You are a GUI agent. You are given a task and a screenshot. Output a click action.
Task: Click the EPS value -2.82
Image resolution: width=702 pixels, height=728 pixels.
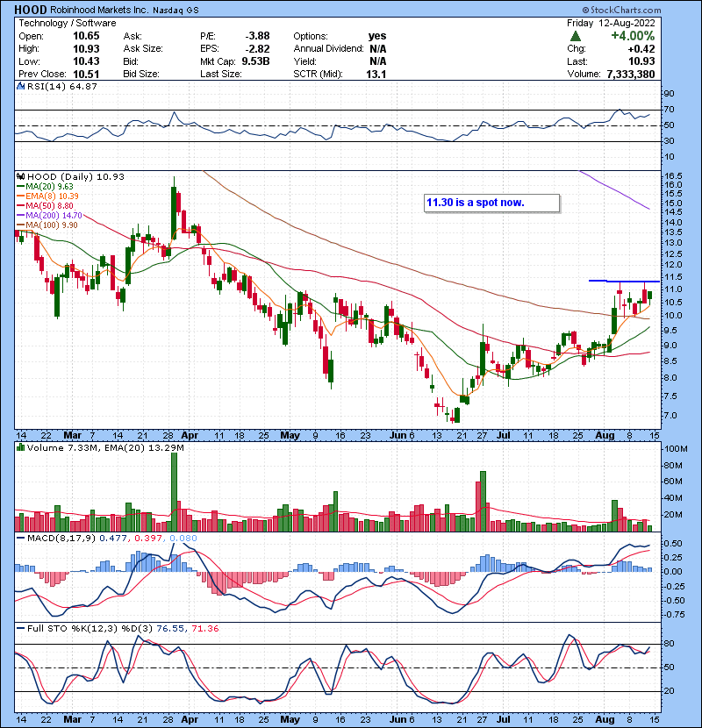(x=257, y=49)
